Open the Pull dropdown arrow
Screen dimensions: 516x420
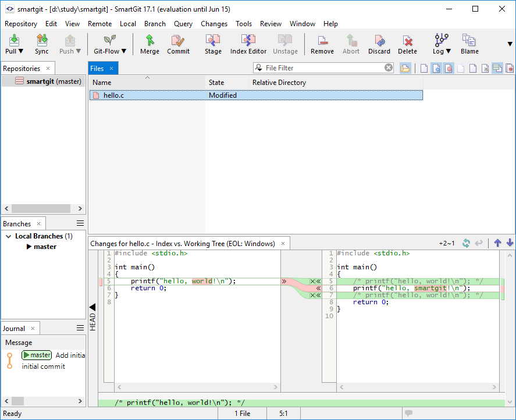pos(21,51)
